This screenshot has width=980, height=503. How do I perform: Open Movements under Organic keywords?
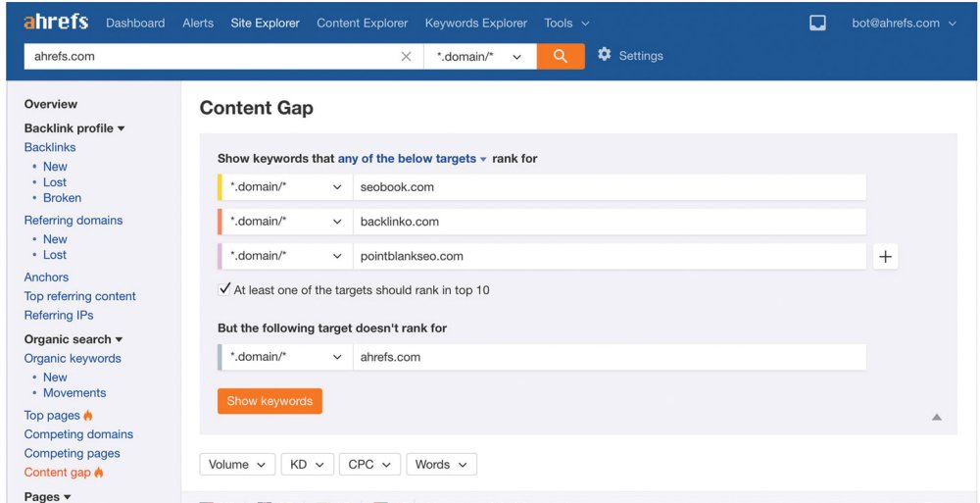74,393
